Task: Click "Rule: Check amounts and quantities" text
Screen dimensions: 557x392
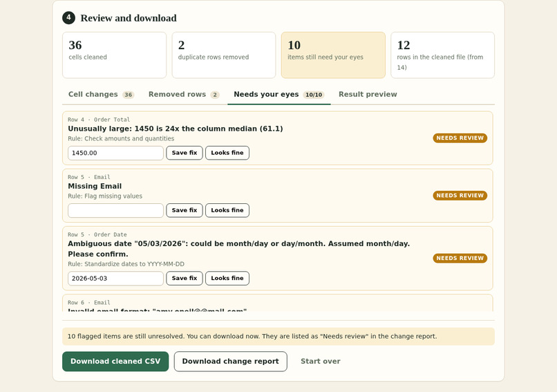Action: pyautogui.click(x=121, y=138)
